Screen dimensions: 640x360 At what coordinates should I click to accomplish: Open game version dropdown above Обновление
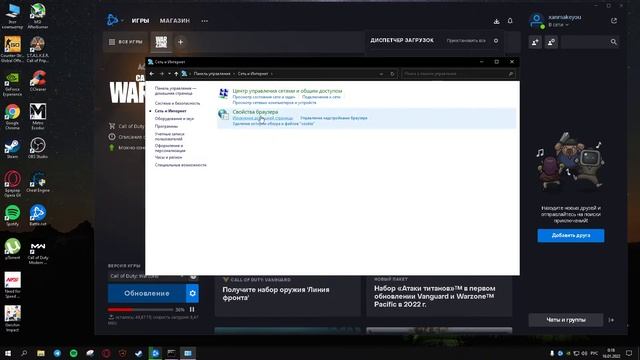click(147, 276)
